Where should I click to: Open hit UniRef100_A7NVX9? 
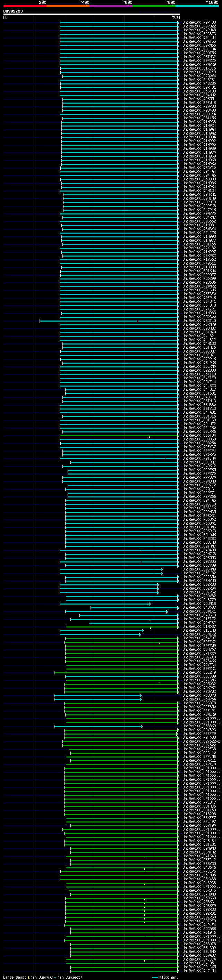tap(199, 64)
